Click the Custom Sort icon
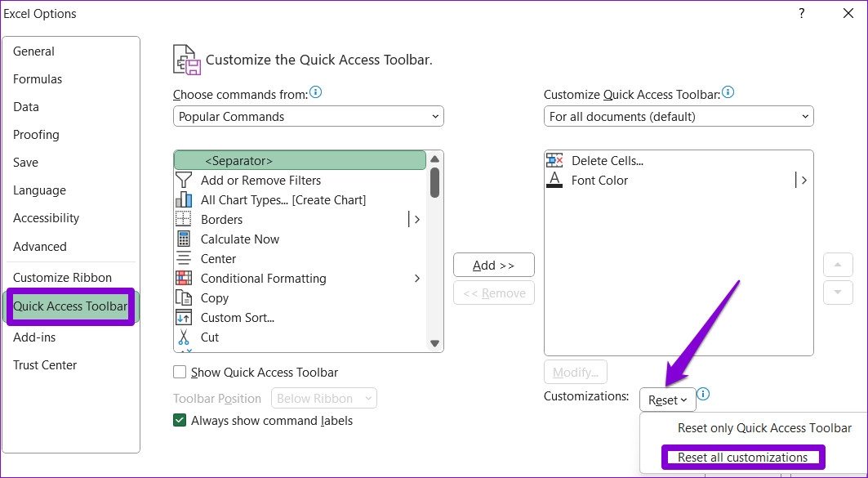Screen dimensions: 868x478 coord(183,317)
